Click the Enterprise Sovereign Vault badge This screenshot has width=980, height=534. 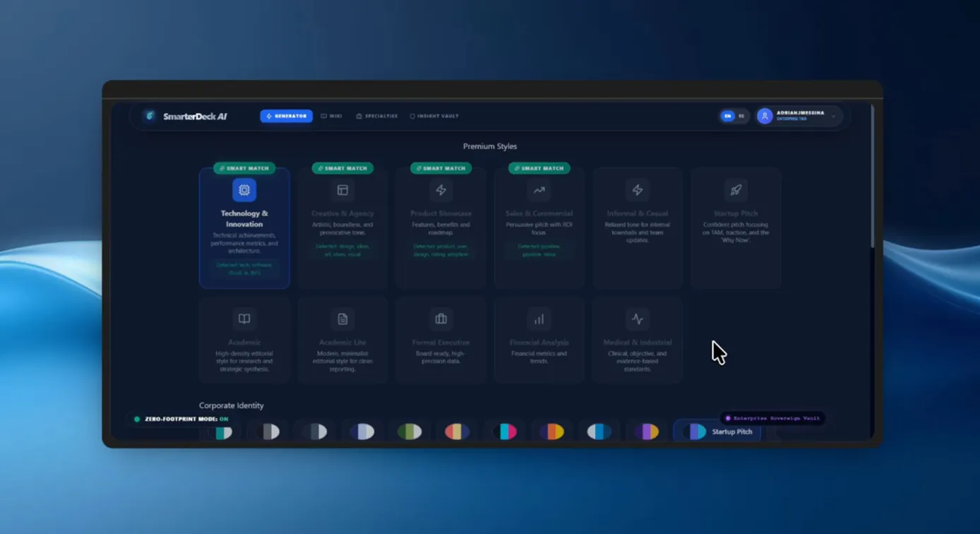(772, 418)
